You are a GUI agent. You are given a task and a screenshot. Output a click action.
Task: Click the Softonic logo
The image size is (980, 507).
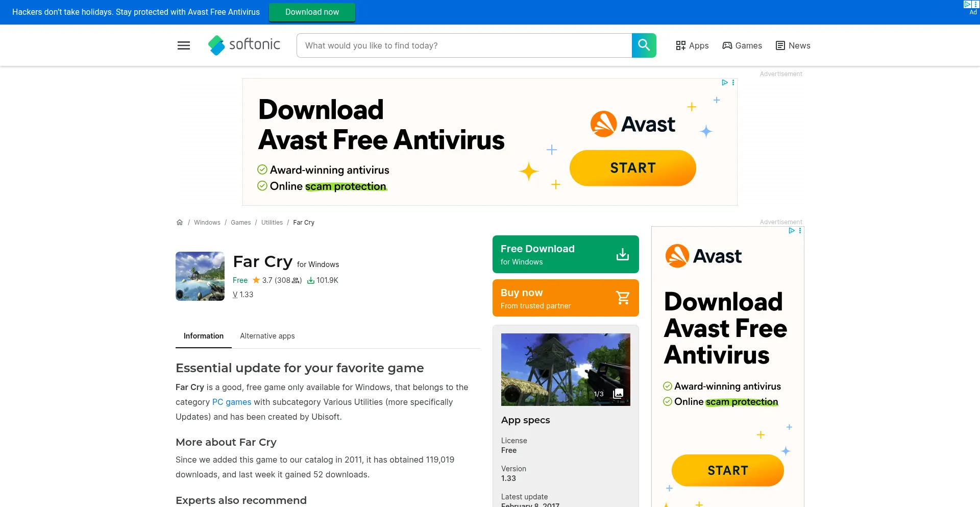pos(244,45)
